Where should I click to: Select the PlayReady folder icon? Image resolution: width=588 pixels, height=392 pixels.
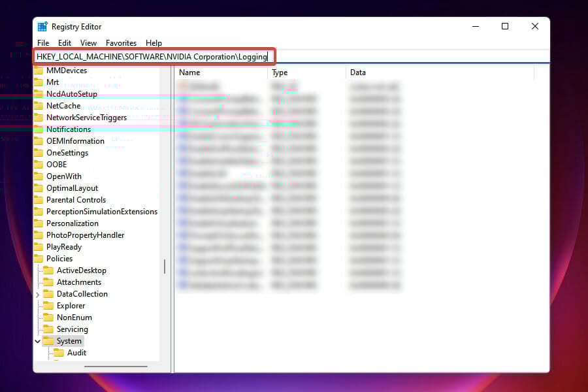click(x=39, y=247)
